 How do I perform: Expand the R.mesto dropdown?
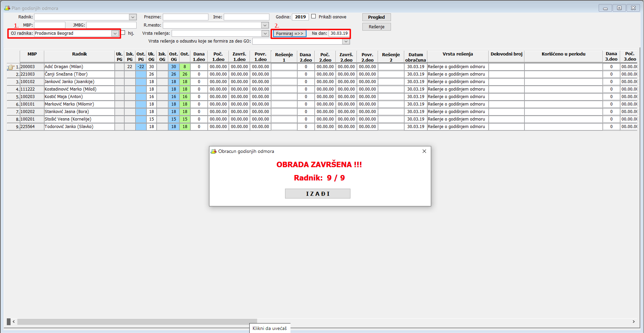tap(265, 25)
